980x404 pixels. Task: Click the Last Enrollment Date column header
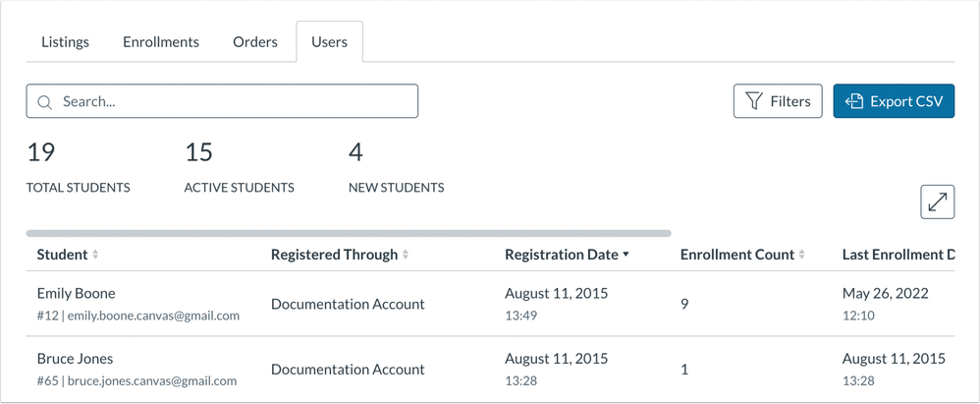pyautogui.click(x=898, y=255)
